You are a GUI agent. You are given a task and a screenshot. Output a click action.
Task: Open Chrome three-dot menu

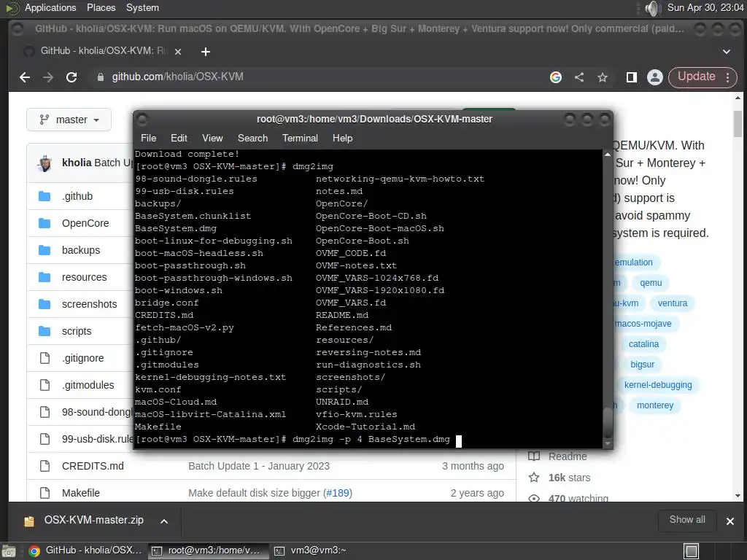(x=728, y=77)
